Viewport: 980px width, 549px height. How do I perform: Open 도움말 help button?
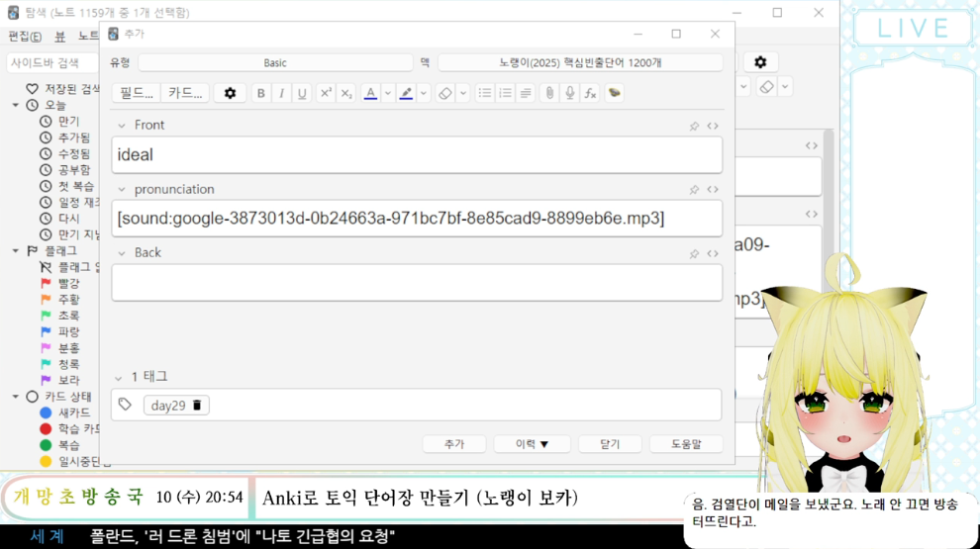[686, 444]
